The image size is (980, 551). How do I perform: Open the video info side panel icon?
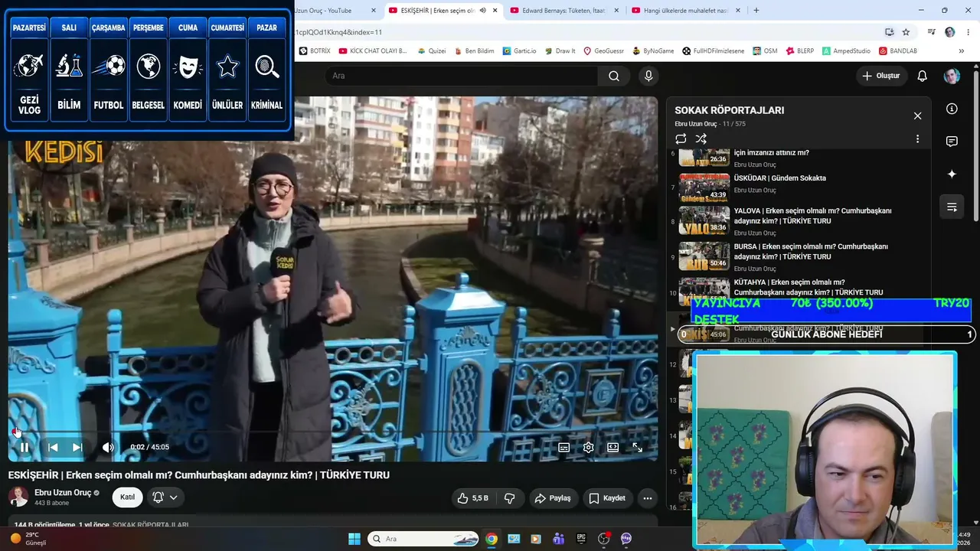(x=952, y=109)
